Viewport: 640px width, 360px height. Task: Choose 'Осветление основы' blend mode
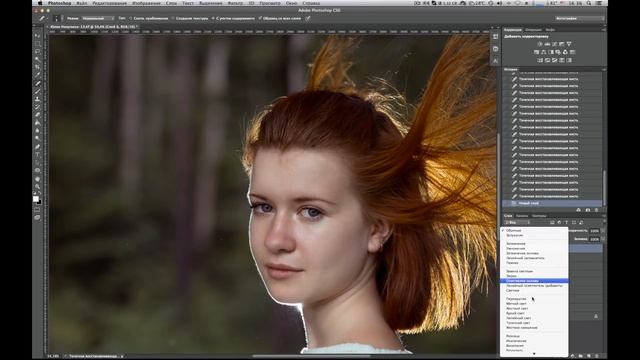point(534,281)
